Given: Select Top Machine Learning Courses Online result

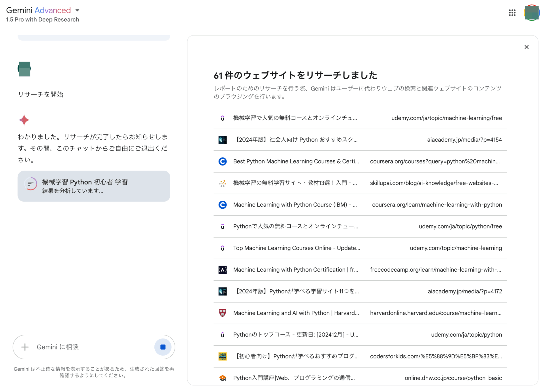Looking at the screenshot, I should point(296,248).
